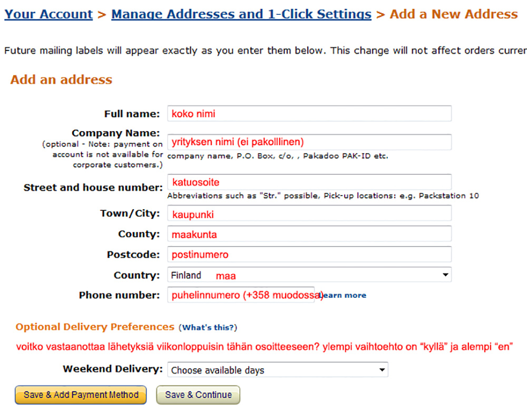Screen dimensions: 527x420
Task: Click the Add a New Address breadcrumb text
Action: (454, 14)
